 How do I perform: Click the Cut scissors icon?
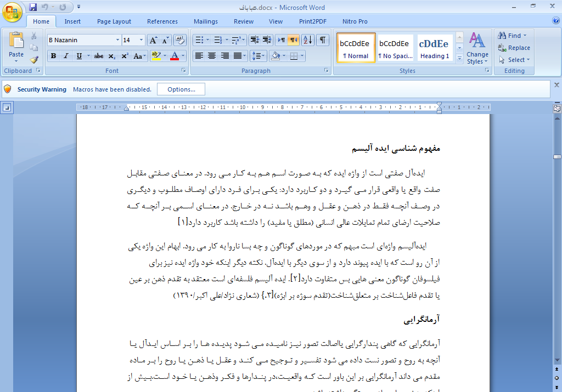[34, 36]
